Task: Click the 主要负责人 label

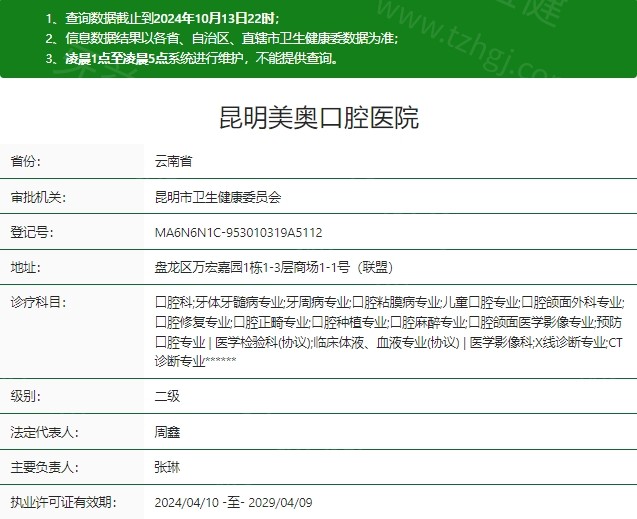Action: click(x=45, y=467)
